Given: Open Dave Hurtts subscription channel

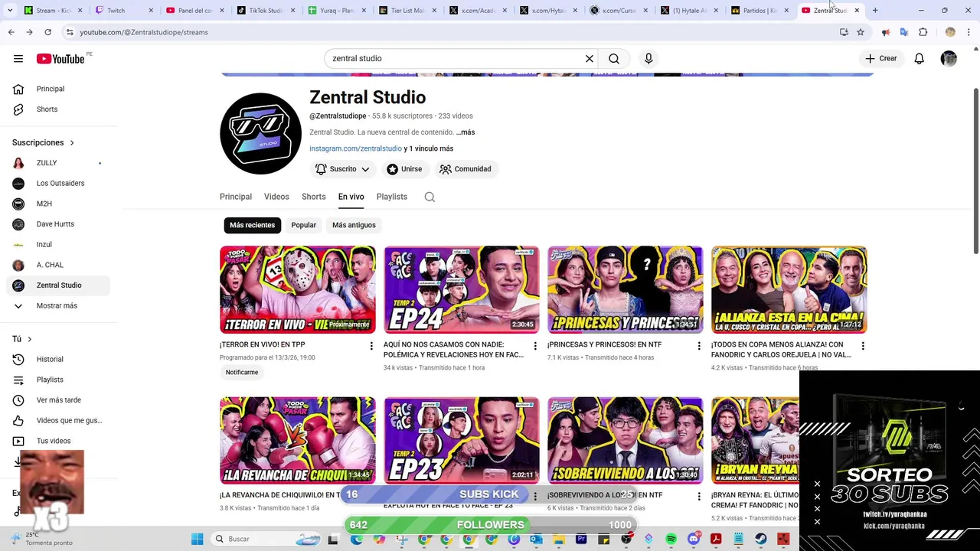Looking at the screenshot, I should click(58, 224).
